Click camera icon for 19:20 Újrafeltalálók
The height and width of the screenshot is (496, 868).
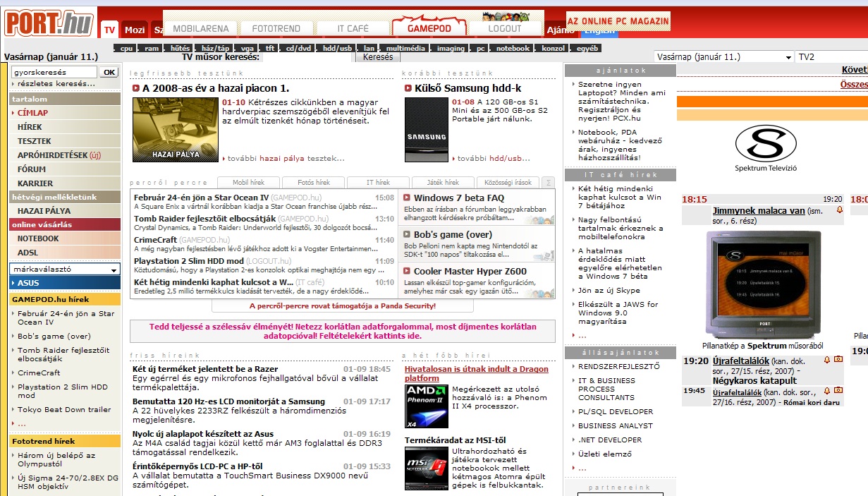pos(838,360)
